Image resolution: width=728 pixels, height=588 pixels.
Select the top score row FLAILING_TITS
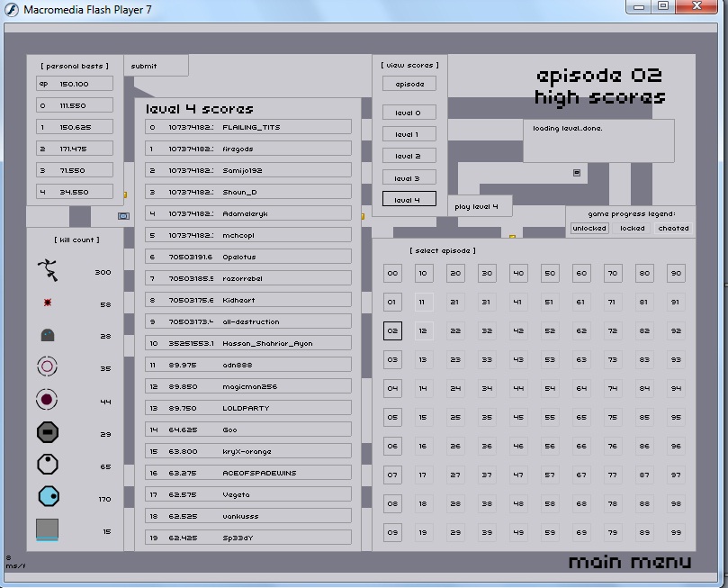coord(248,127)
